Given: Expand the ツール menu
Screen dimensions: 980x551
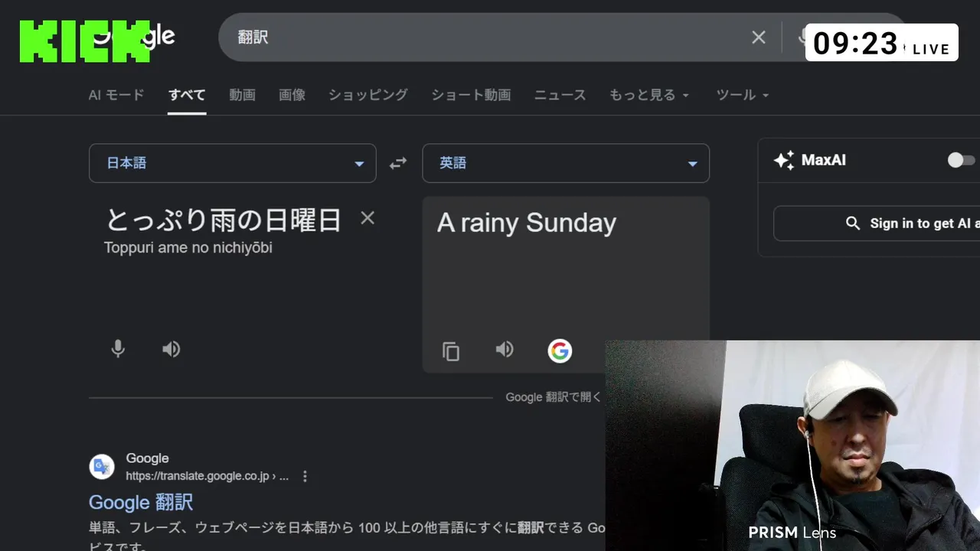Looking at the screenshot, I should (743, 95).
